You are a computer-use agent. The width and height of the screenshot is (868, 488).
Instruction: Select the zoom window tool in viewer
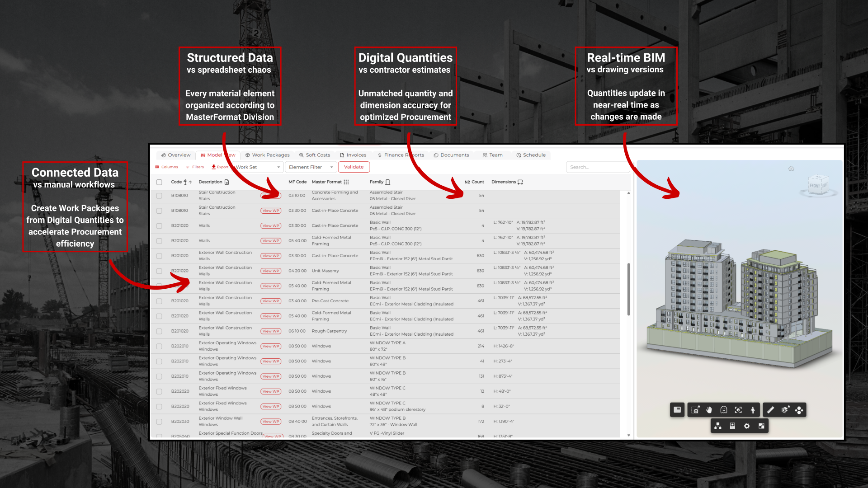[x=695, y=410]
